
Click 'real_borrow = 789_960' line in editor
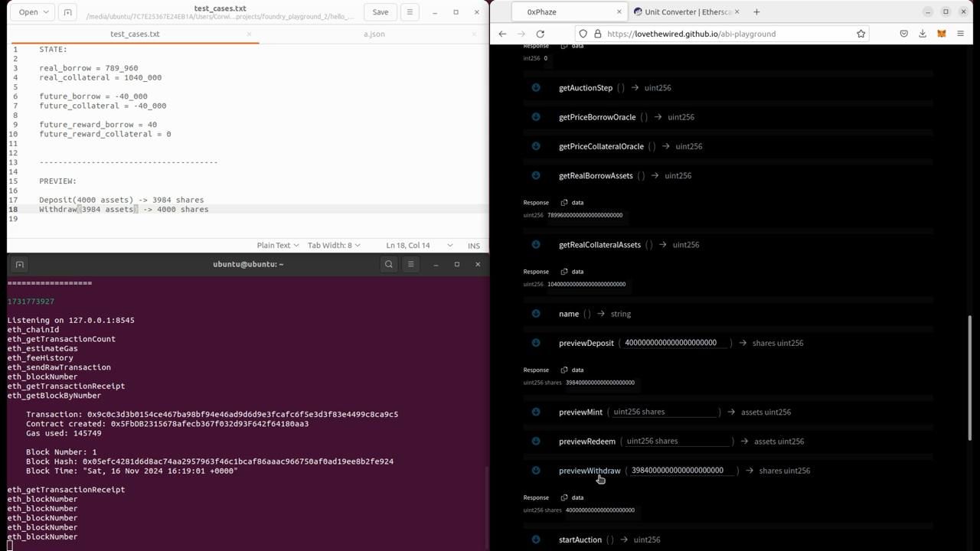point(89,68)
